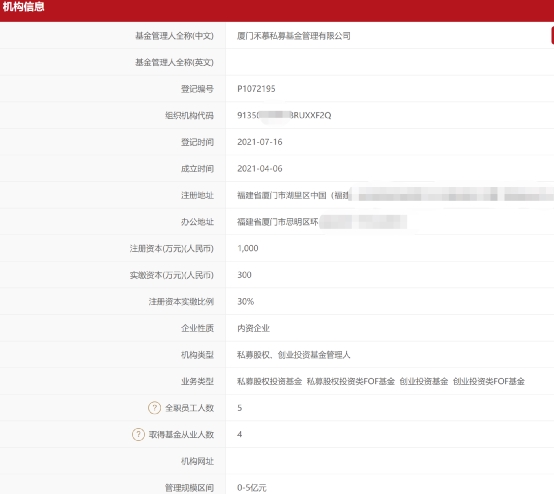Select registration number P1072195
The image size is (554, 494).
pos(256,89)
